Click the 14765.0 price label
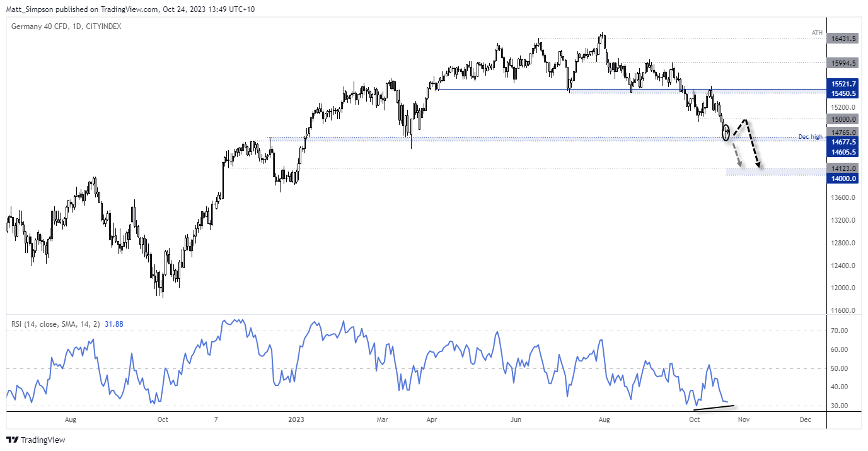The height and width of the screenshot is (451, 868). point(844,132)
